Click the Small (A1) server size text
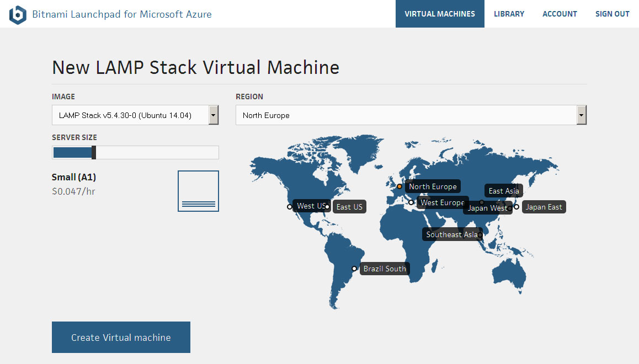Viewport: 639px width, 364px height. click(74, 177)
